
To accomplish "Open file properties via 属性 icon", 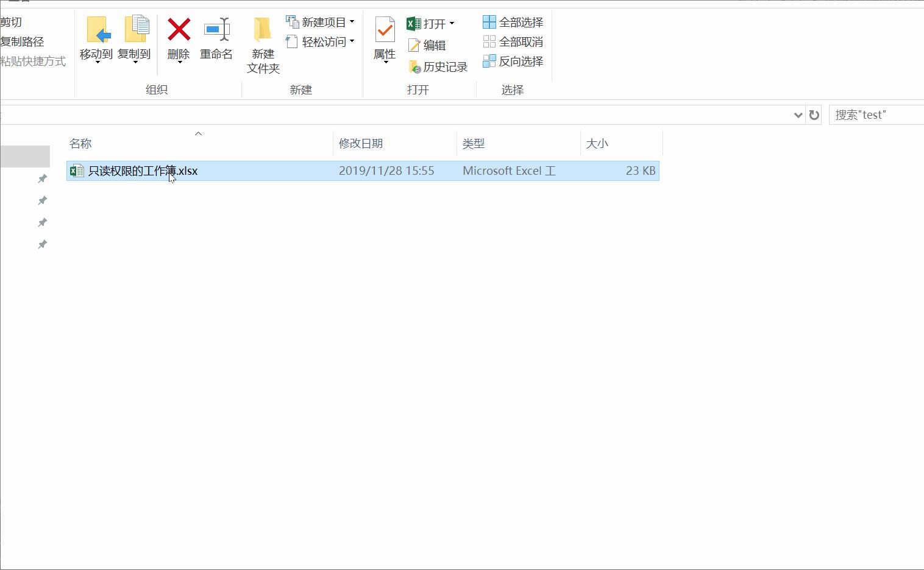I will coord(384,38).
